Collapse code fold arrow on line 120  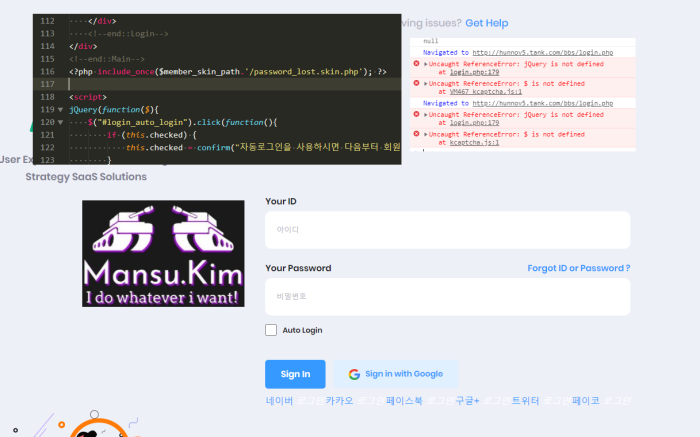pos(60,122)
